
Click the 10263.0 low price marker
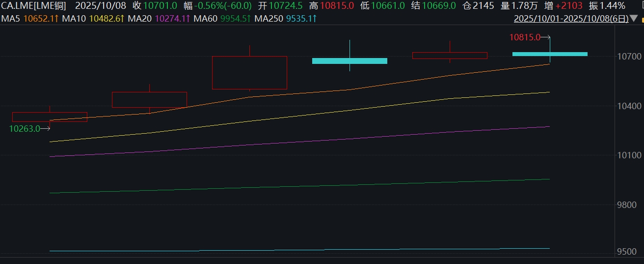(x=25, y=128)
